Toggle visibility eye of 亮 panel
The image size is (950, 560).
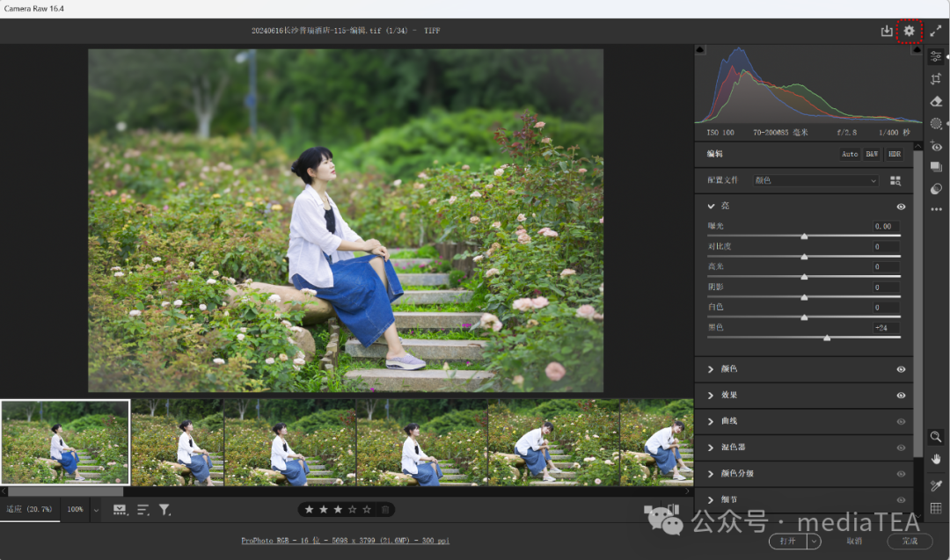901,207
